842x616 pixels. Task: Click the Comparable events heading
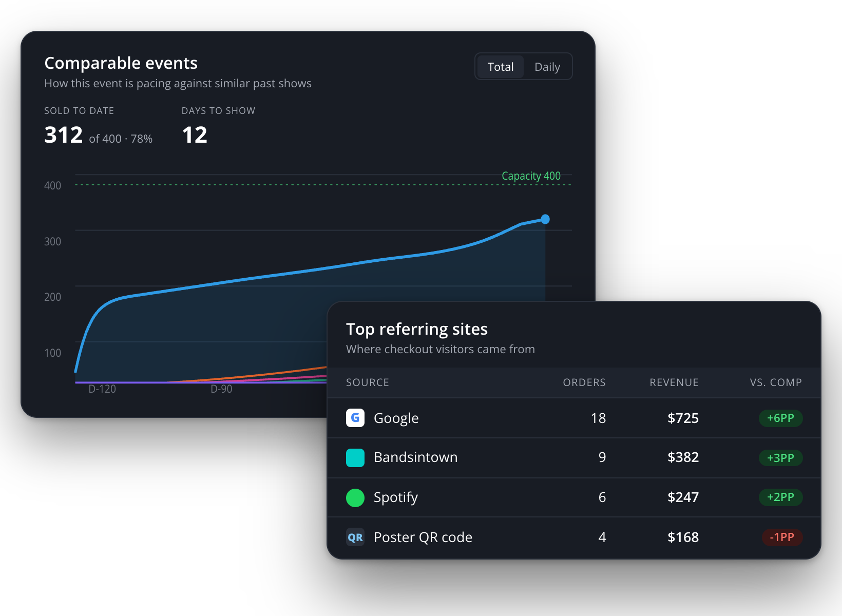[x=121, y=63]
